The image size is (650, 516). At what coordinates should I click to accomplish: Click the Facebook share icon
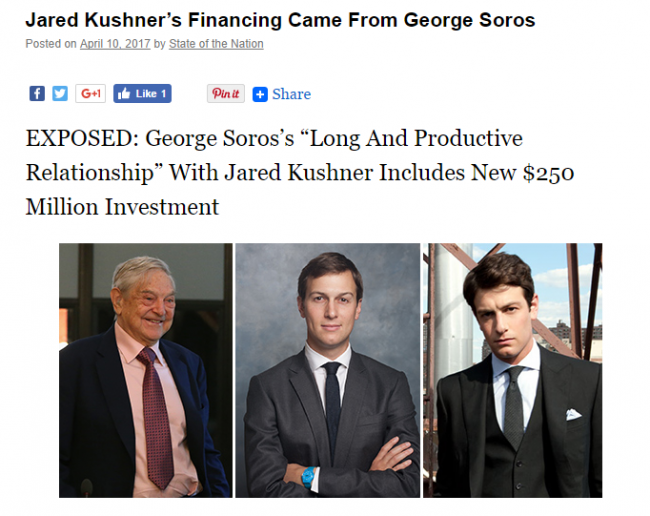click(37, 93)
